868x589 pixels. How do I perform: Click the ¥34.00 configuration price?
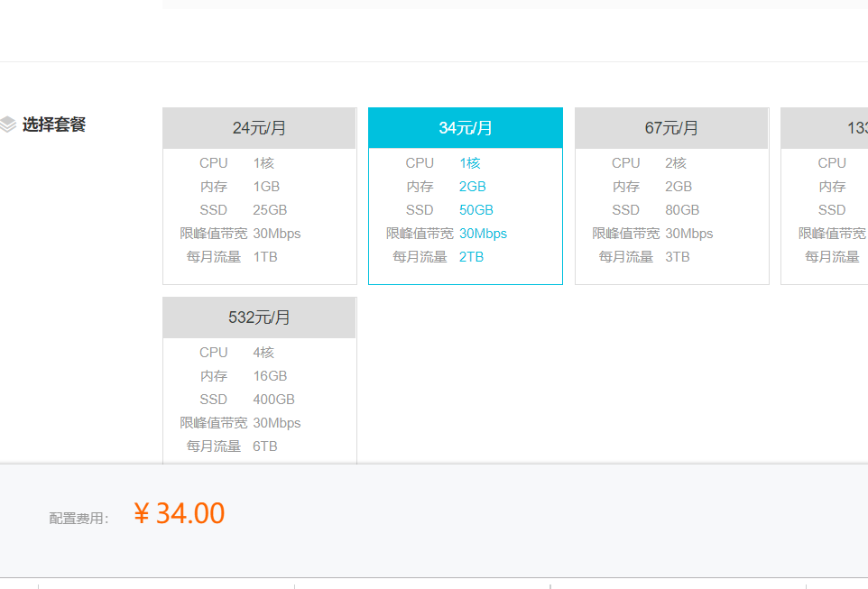(179, 513)
